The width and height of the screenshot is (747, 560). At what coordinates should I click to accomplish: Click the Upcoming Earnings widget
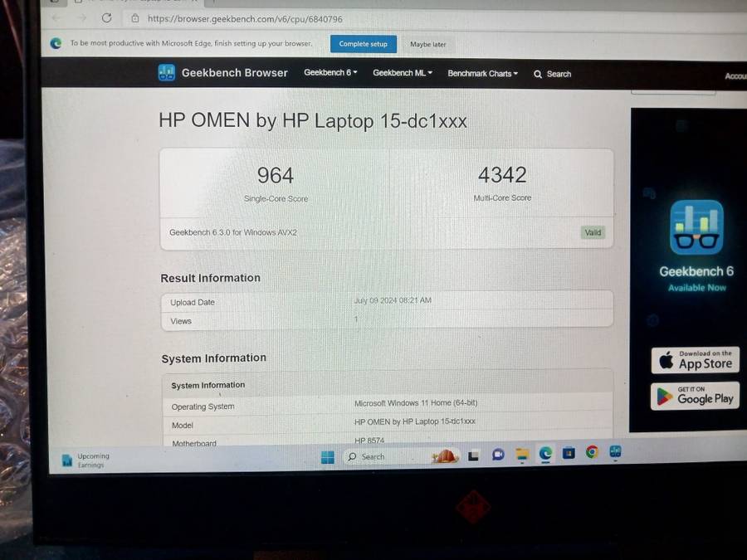[x=85, y=460]
